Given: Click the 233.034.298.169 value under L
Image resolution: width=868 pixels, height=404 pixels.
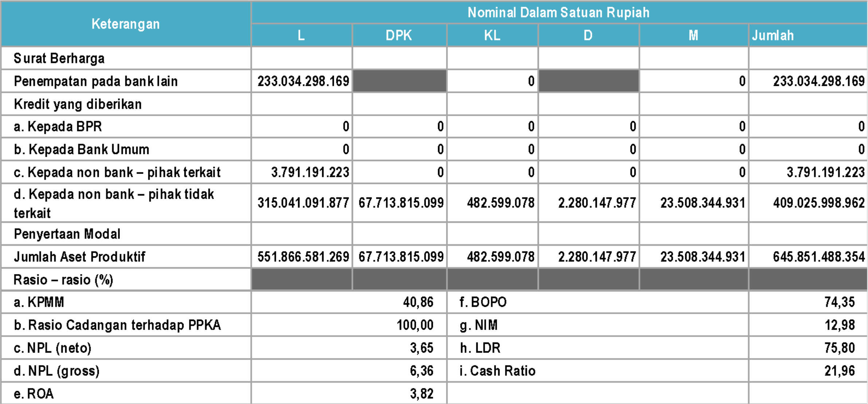Looking at the screenshot, I should click(x=303, y=81).
